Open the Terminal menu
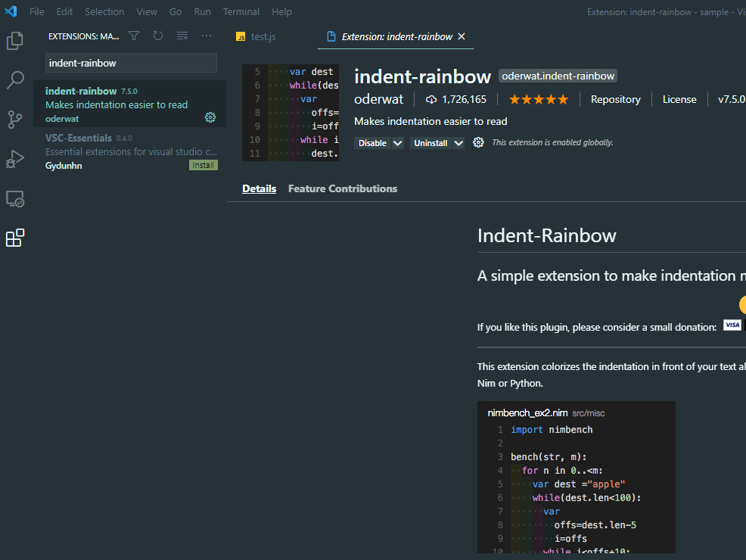This screenshot has height=560, width=746. 241,11
